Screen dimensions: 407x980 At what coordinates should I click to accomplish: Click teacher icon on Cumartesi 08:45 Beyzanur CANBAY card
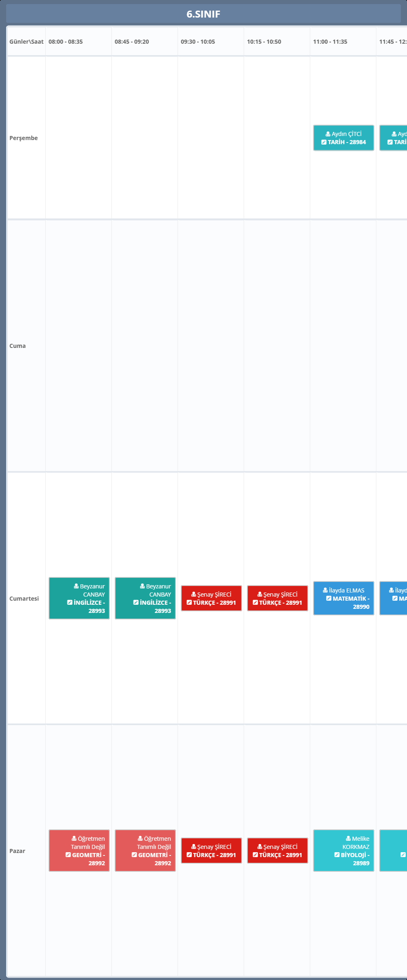click(x=142, y=586)
